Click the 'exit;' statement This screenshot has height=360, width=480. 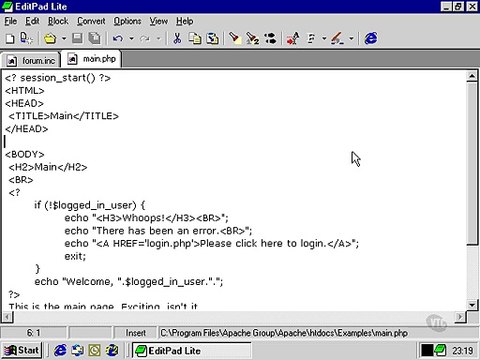pos(75,256)
